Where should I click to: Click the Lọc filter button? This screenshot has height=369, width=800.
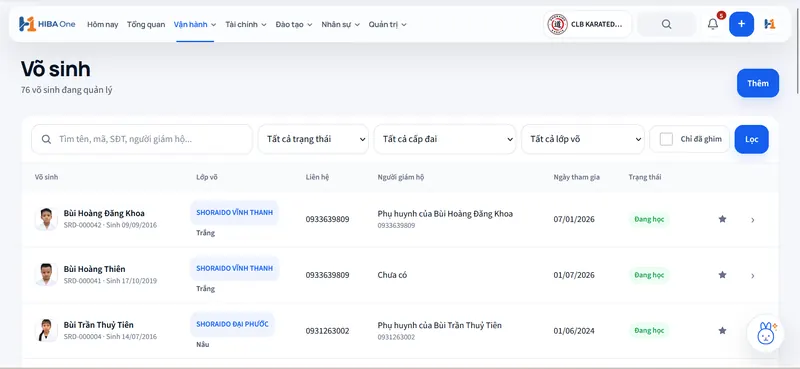point(752,139)
